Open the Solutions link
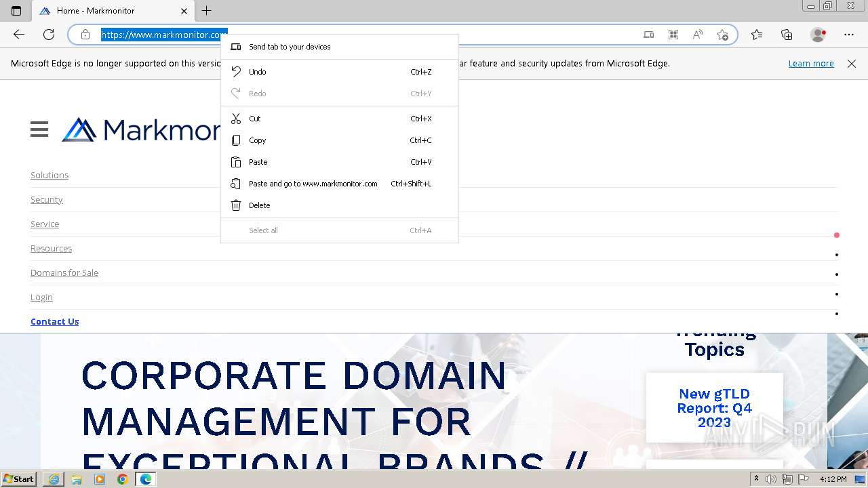Viewport: 868px width, 488px height. coord(50,175)
